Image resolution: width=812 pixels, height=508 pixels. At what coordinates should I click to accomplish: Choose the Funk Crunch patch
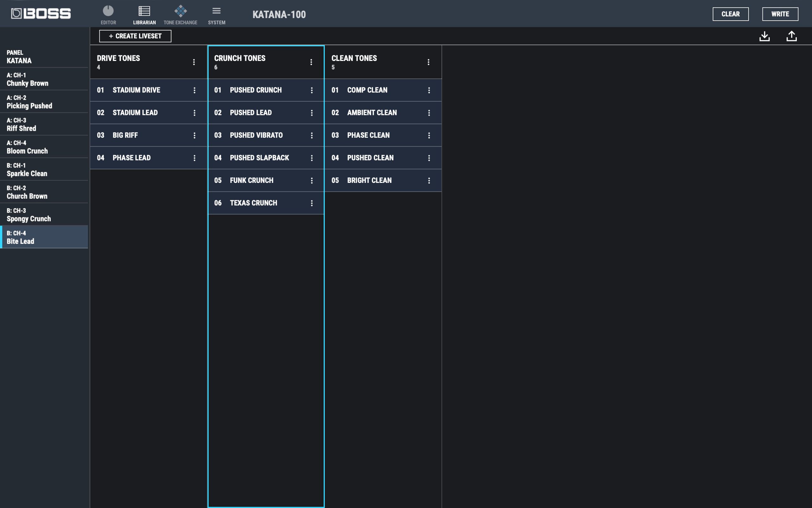(x=266, y=180)
